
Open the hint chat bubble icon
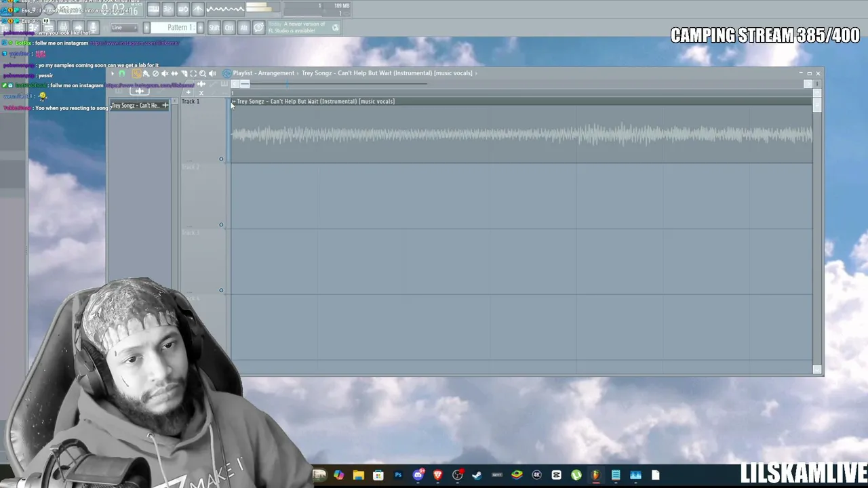point(258,28)
